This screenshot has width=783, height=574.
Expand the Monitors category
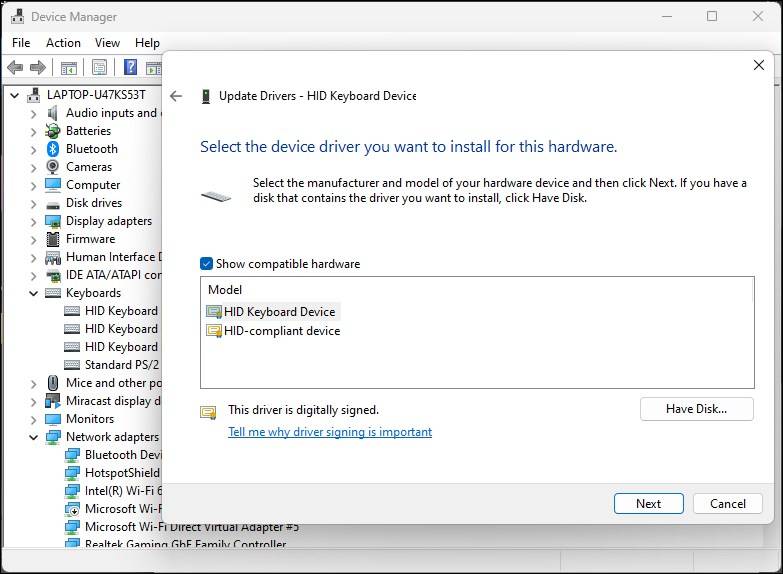click(x=33, y=420)
